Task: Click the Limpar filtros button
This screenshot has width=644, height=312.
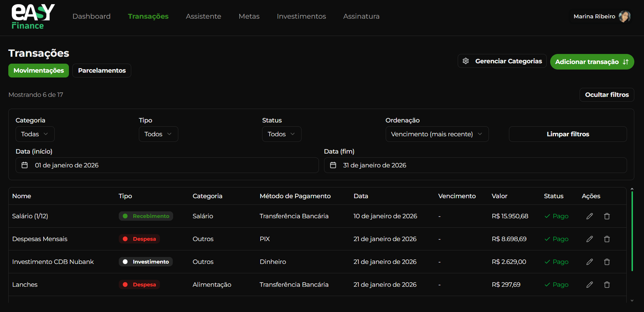Action: 568,134
